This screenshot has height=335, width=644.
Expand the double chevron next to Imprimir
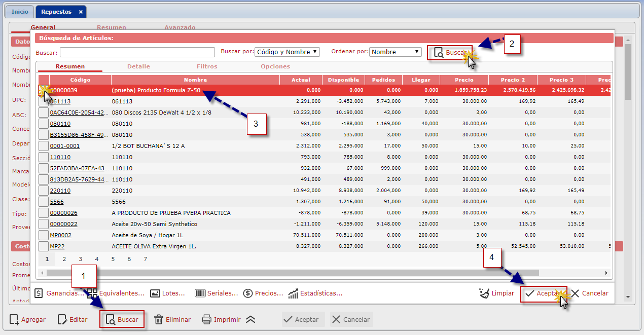251,319
